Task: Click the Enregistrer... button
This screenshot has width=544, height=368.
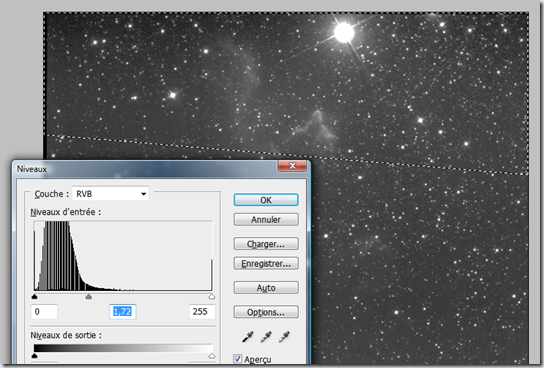Action: click(266, 264)
